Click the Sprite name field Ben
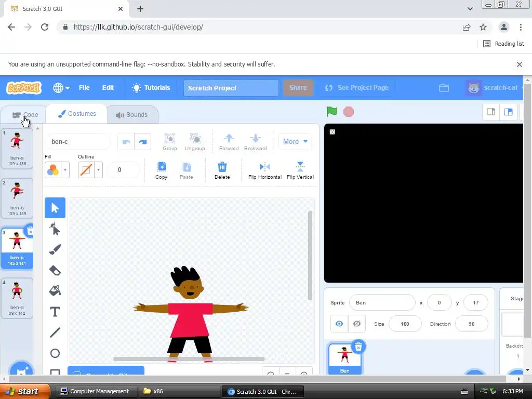 tap(382, 302)
